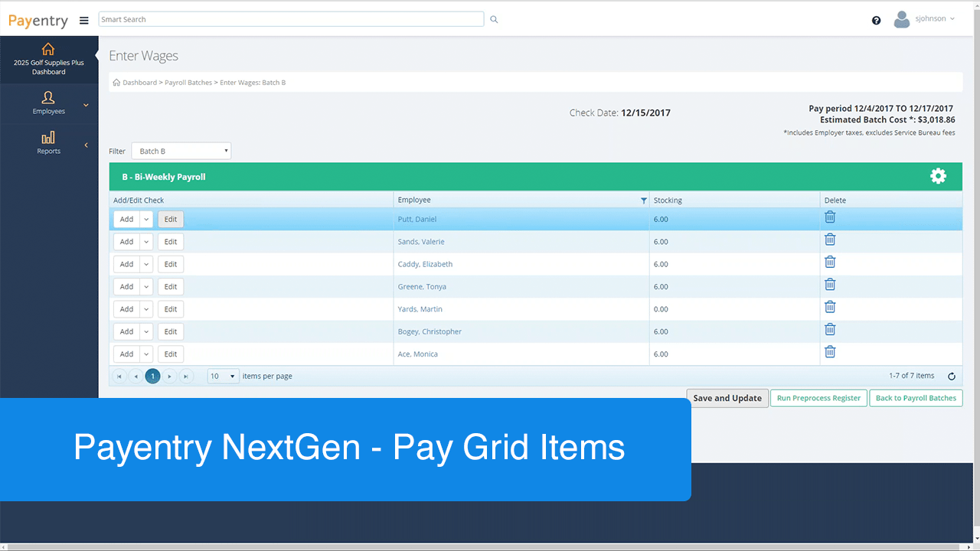Refresh the grid with the reload icon
The image size is (980, 551).
[x=952, y=377]
